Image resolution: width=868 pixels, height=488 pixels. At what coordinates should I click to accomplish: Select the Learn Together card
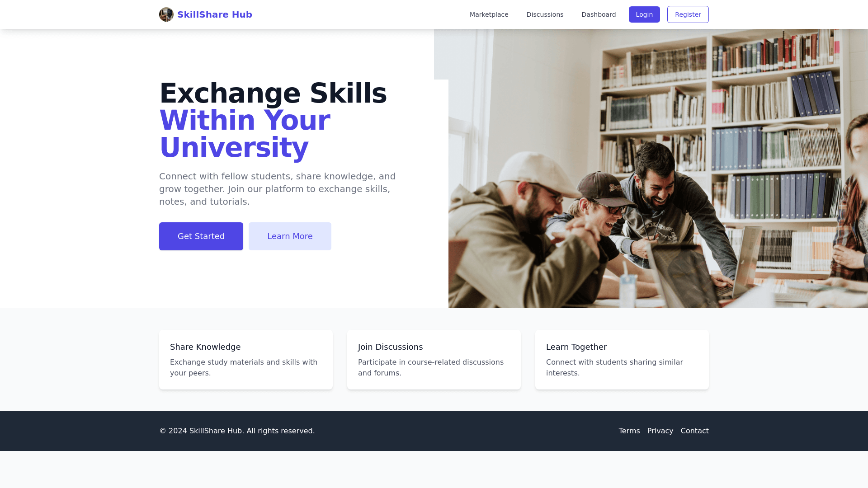pyautogui.click(x=622, y=360)
